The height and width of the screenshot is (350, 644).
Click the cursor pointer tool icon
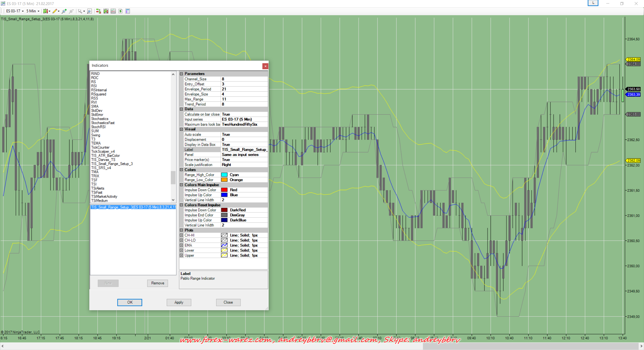(x=80, y=11)
